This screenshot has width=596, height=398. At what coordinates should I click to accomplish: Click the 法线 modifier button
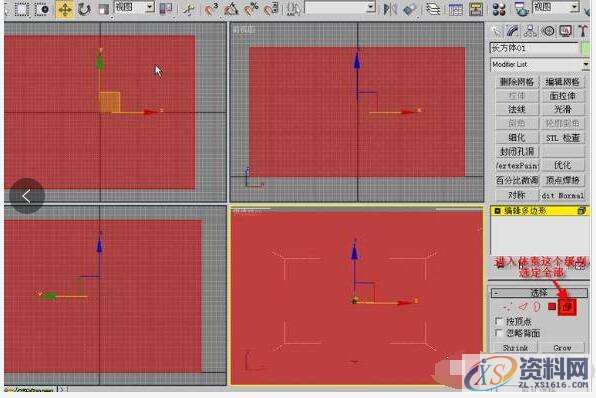(x=517, y=109)
